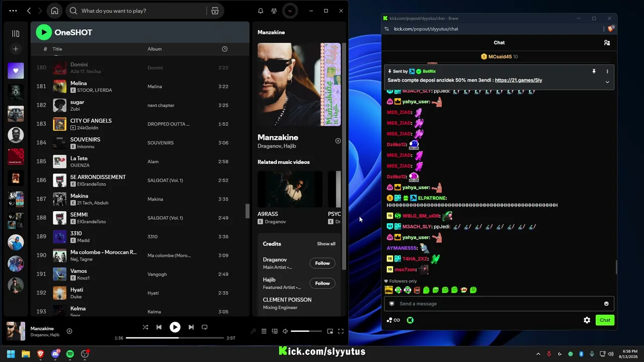Select track 'Vamos' by Kouz1
This screenshot has width=644, height=362.
(x=139, y=274)
